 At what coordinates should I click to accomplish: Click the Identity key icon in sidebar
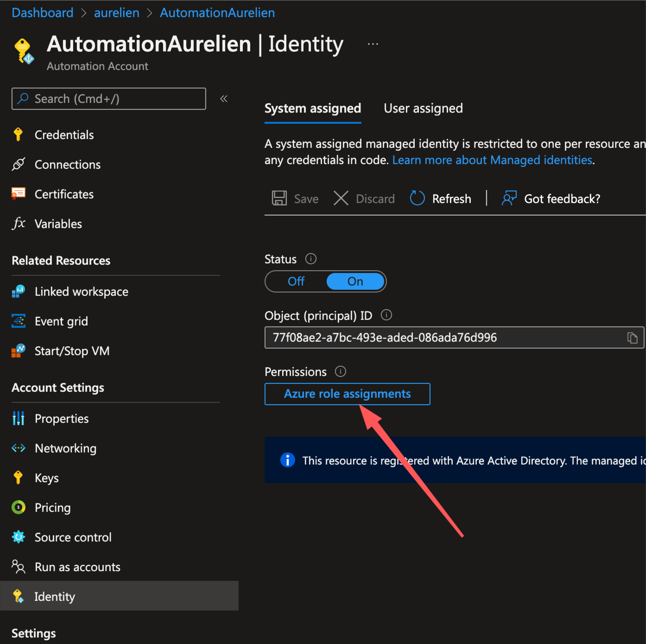tap(18, 596)
